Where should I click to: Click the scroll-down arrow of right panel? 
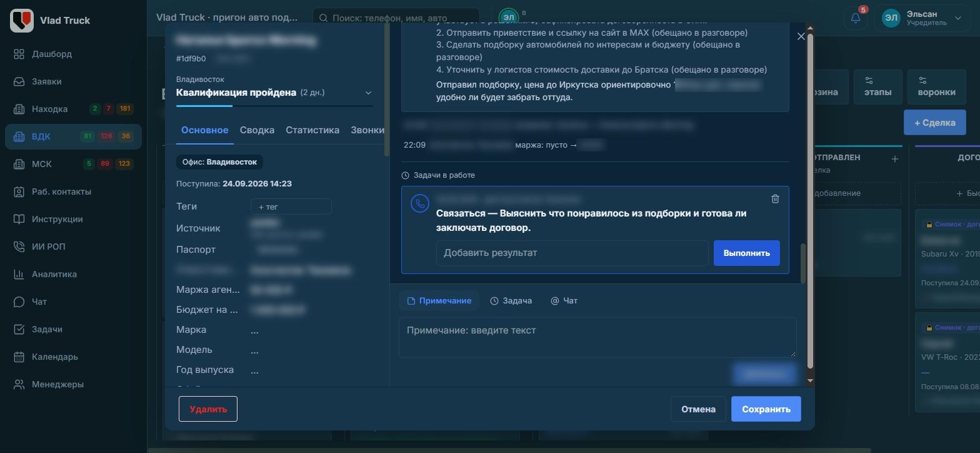pyautogui.click(x=811, y=380)
